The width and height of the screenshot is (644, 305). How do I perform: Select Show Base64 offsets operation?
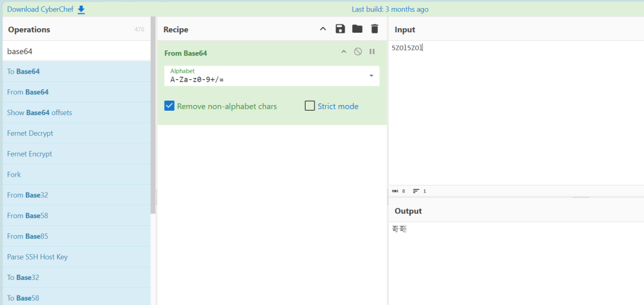[76, 113]
